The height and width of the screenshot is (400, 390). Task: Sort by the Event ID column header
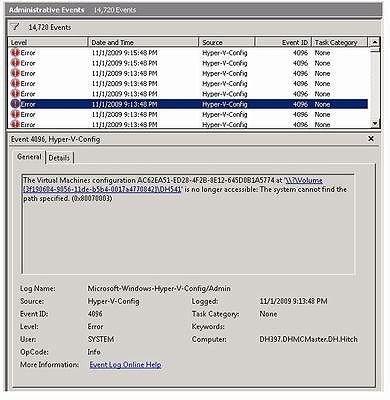pos(284,42)
